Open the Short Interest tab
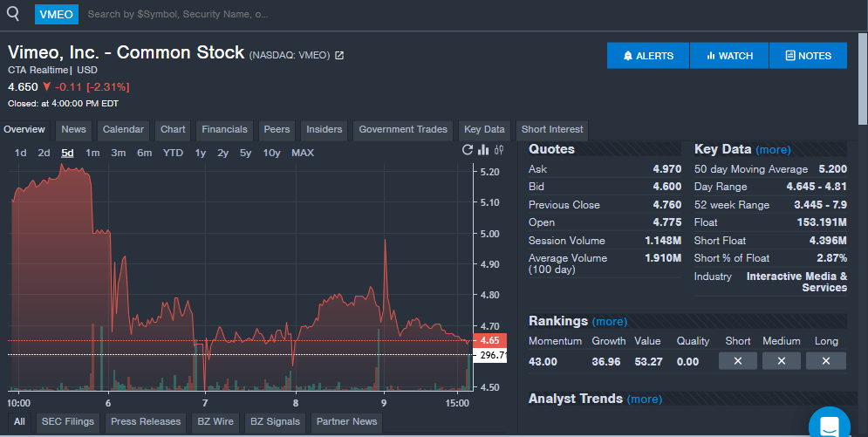Screen dimensions: 868x437 point(552,129)
